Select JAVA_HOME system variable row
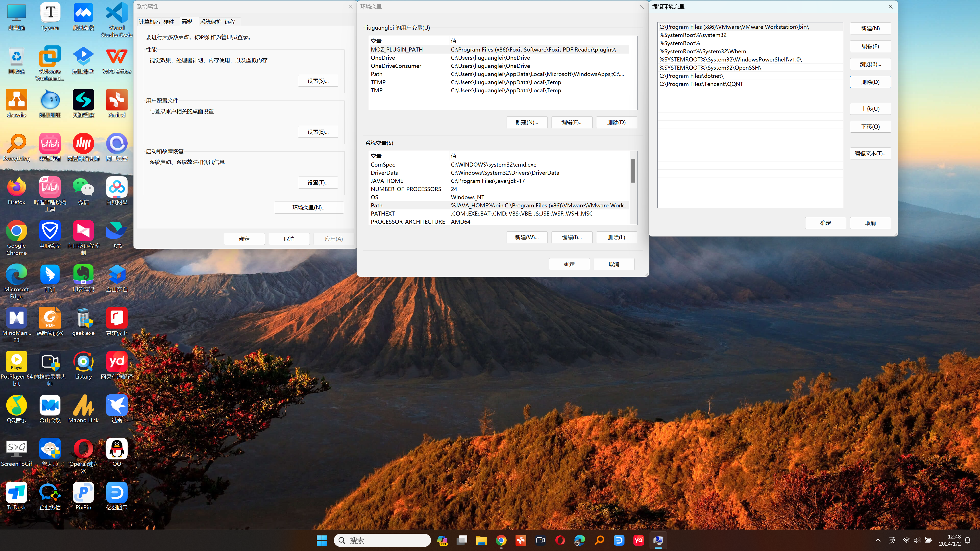The image size is (980, 551). (499, 181)
